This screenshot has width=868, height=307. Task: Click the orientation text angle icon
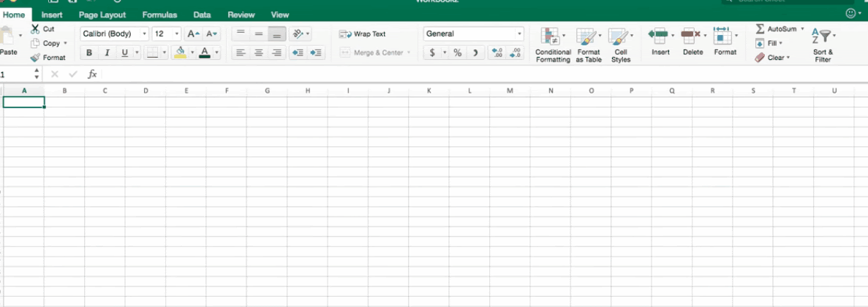click(x=298, y=34)
